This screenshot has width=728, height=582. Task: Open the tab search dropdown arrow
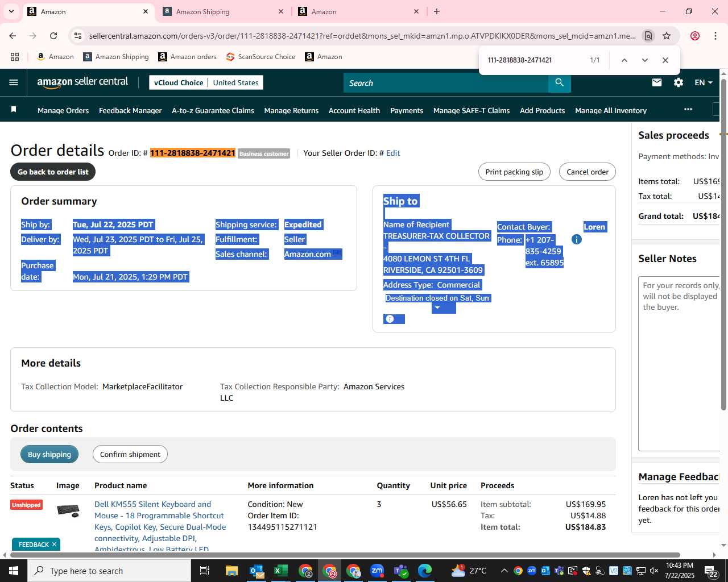11,11
